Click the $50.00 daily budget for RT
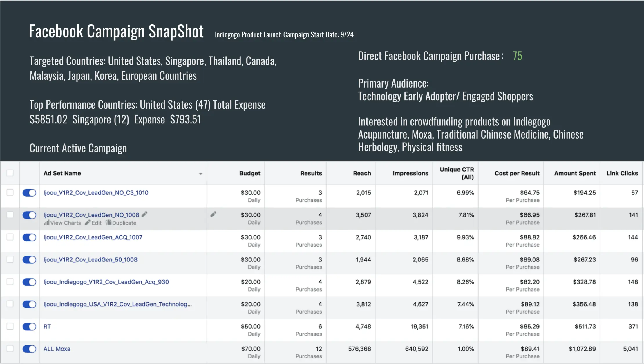 (251, 326)
